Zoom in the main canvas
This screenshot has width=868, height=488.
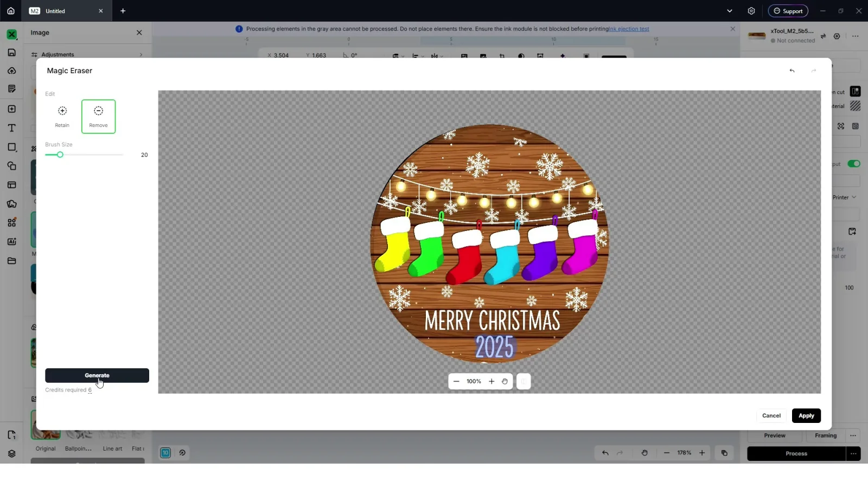[x=702, y=453]
